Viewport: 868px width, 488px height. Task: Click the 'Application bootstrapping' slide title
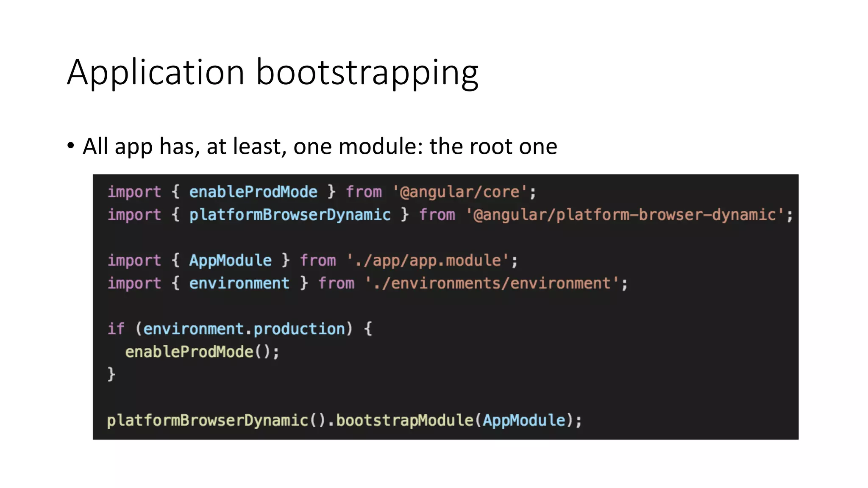pyautogui.click(x=273, y=73)
